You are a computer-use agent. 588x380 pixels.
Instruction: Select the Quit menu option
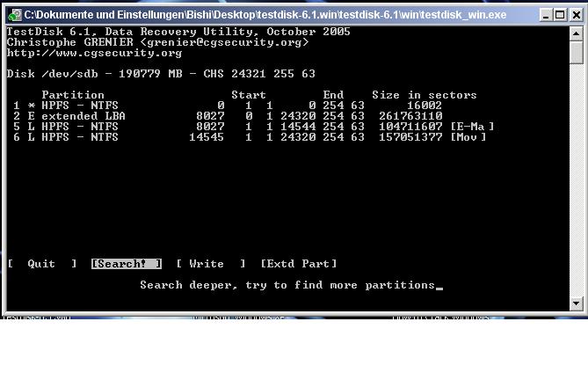[x=42, y=264]
